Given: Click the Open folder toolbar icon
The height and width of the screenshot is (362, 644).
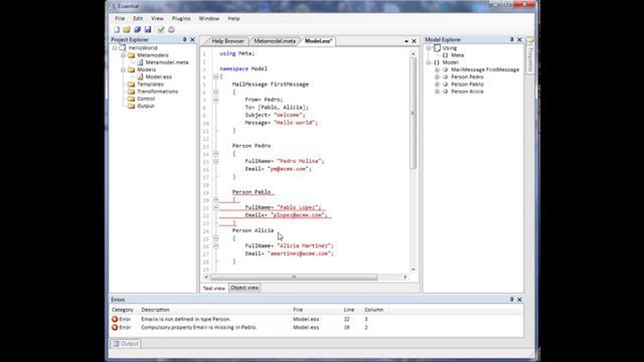Looking at the screenshot, I should click(x=127, y=29).
